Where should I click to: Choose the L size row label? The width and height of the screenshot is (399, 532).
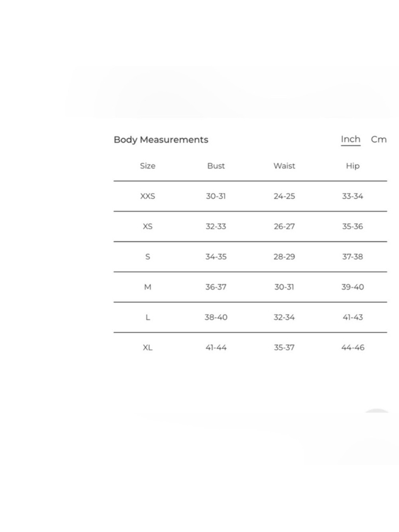(148, 317)
